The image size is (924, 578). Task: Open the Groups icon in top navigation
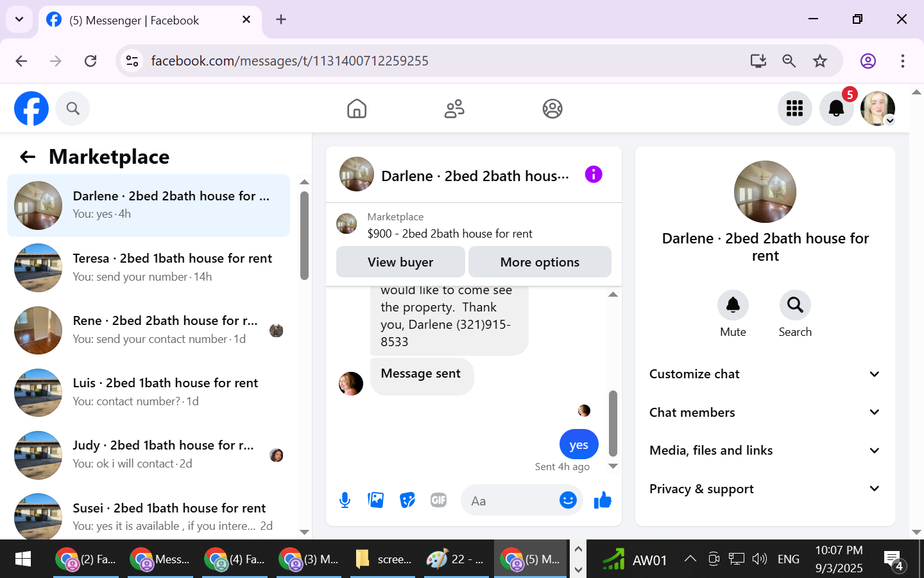552,109
